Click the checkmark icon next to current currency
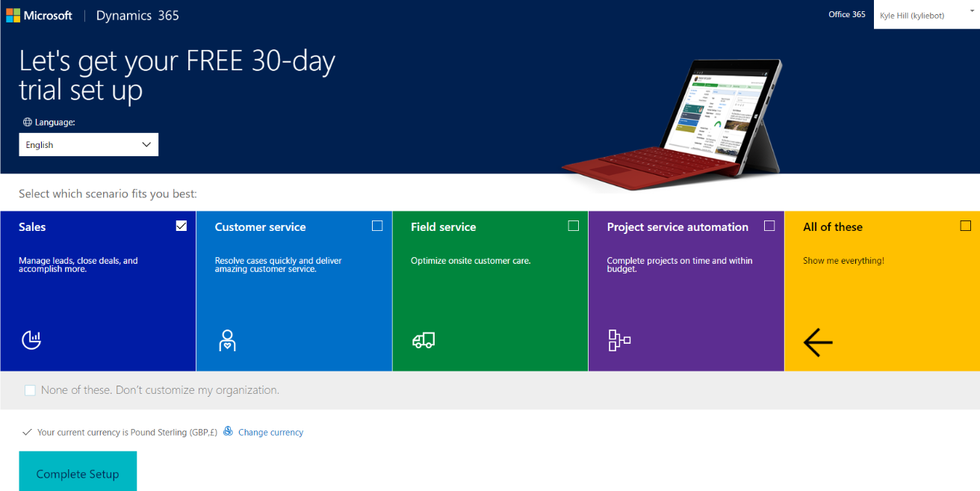The width and height of the screenshot is (980, 491). (27, 432)
